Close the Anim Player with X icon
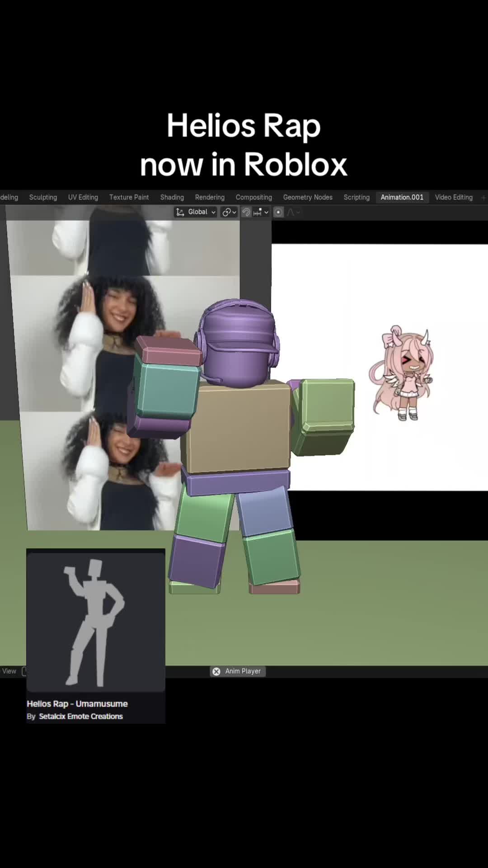Image resolution: width=488 pixels, height=868 pixels. [216, 671]
